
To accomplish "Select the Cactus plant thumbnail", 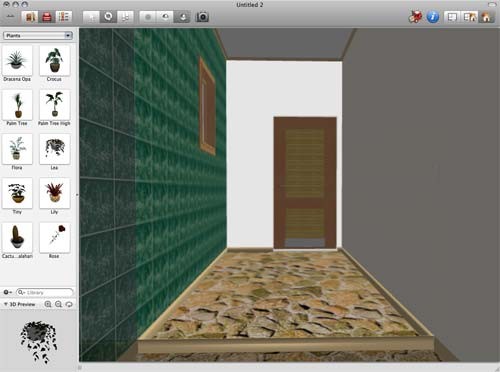I will (x=17, y=238).
